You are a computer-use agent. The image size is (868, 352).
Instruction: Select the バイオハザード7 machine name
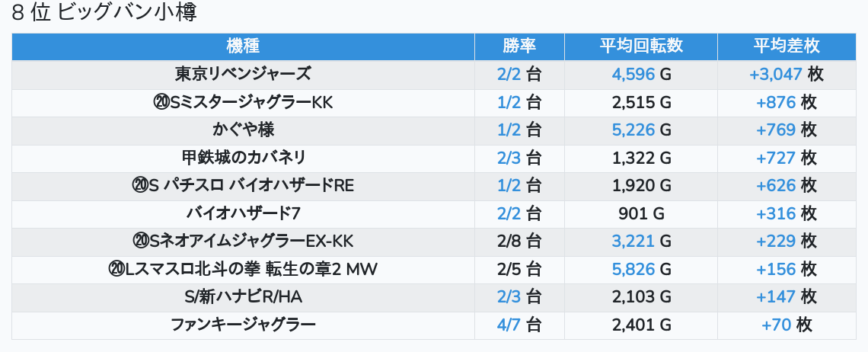pyautogui.click(x=243, y=213)
